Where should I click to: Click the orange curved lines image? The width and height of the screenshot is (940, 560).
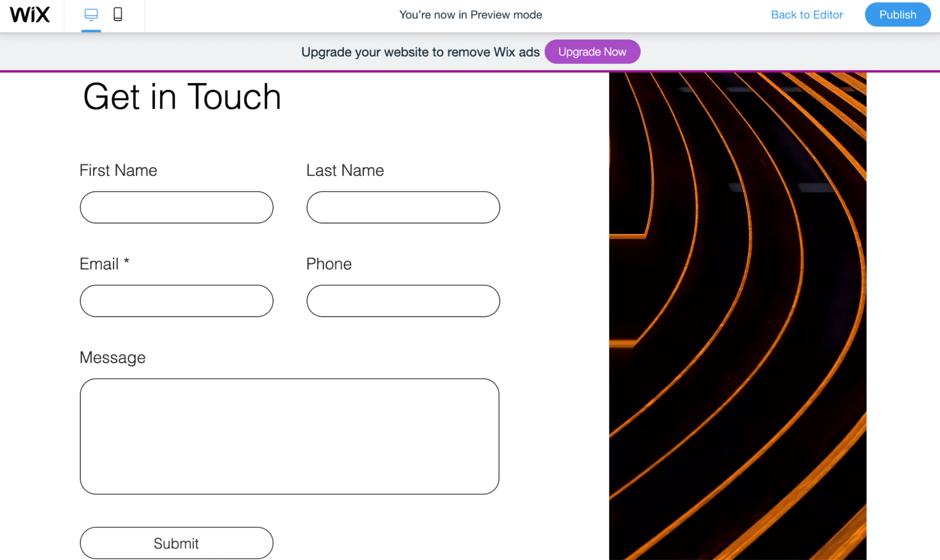tap(737, 315)
